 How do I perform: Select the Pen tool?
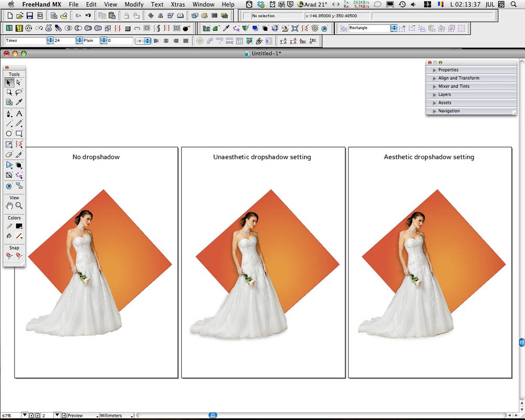pyautogui.click(x=8, y=113)
